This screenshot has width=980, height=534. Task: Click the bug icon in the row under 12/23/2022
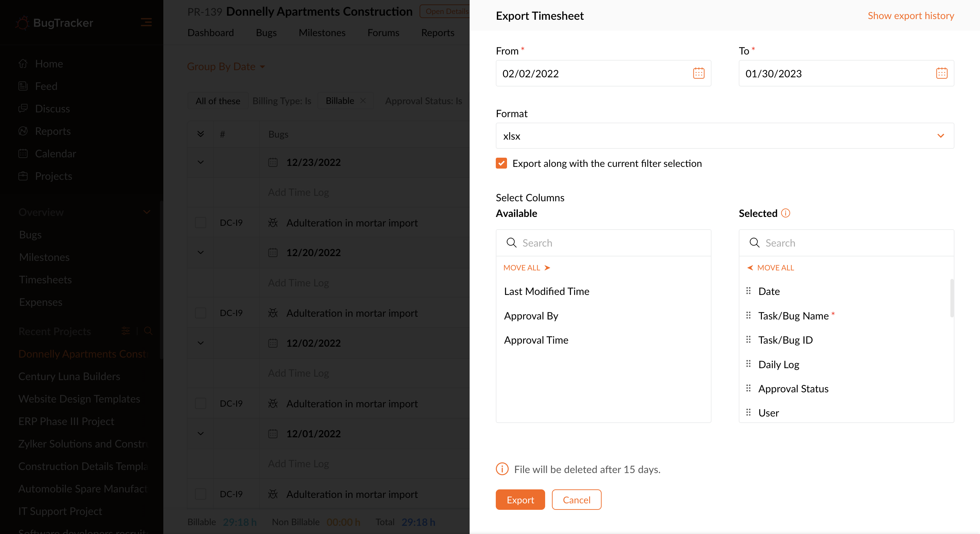[273, 222]
